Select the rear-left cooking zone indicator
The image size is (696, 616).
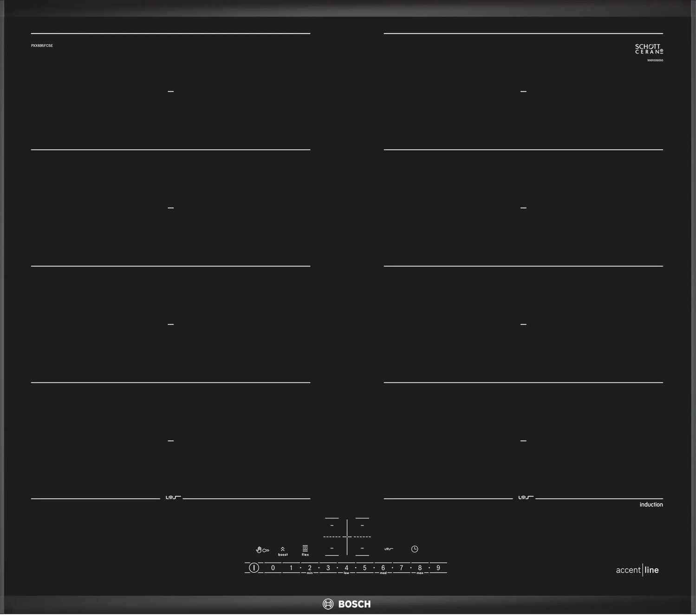click(332, 526)
